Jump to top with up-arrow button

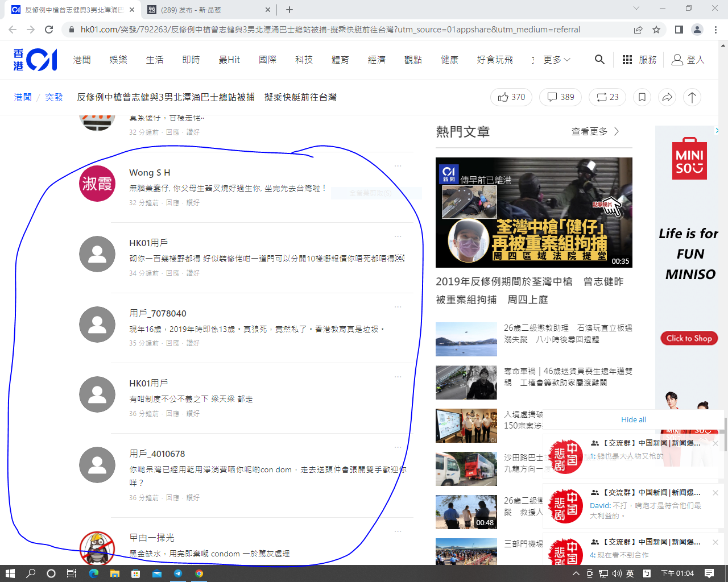coord(692,97)
